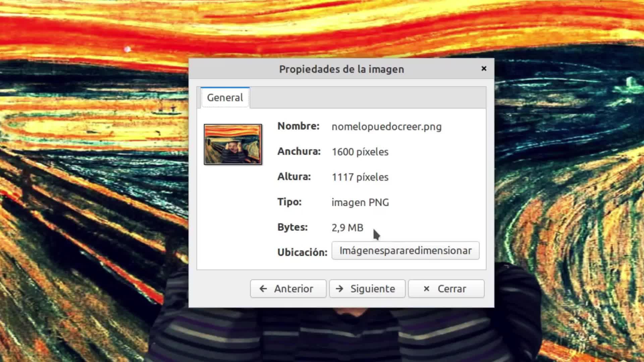Screen dimensions: 644x362
Task: Click the 1117 píxeles height value
Action: tap(360, 177)
